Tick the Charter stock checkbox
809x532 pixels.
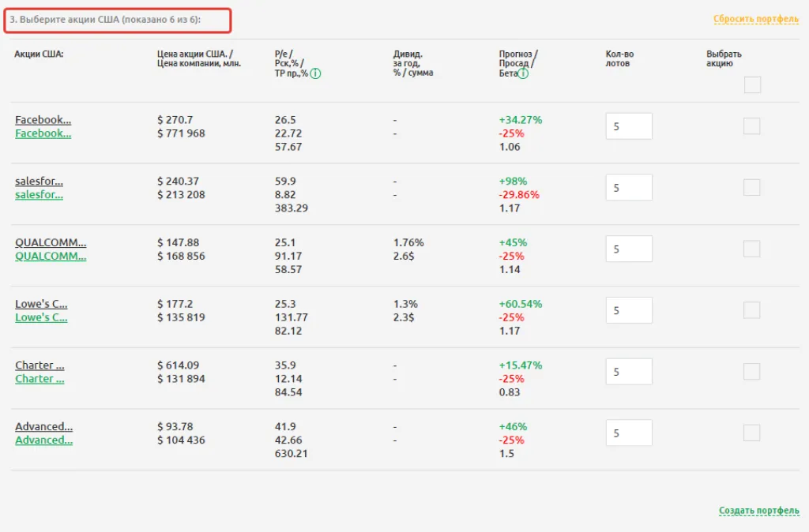(752, 372)
